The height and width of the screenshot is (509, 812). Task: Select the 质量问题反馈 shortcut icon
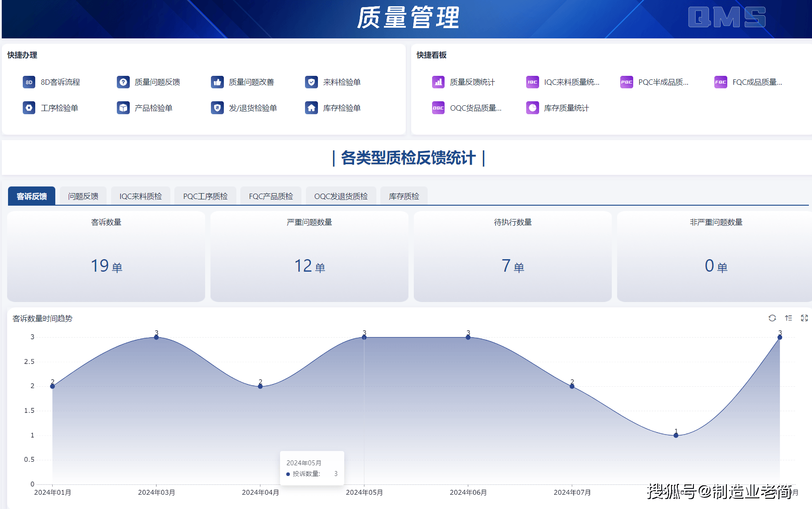pyautogui.click(x=123, y=82)
